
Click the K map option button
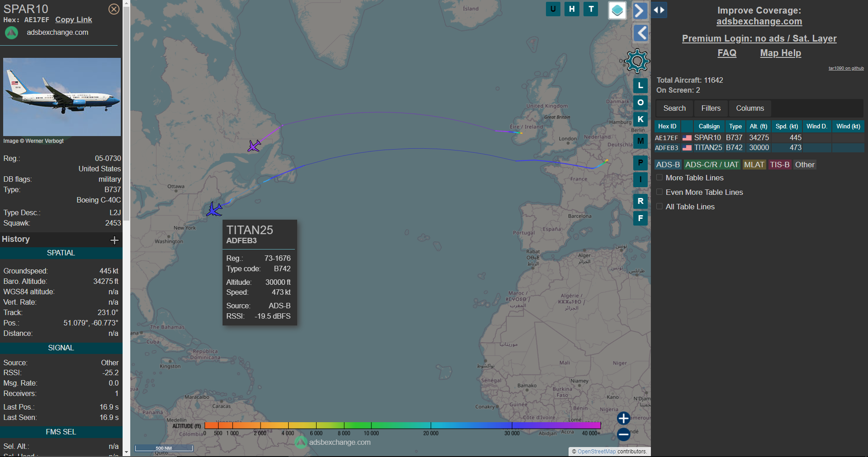point(640,119)
